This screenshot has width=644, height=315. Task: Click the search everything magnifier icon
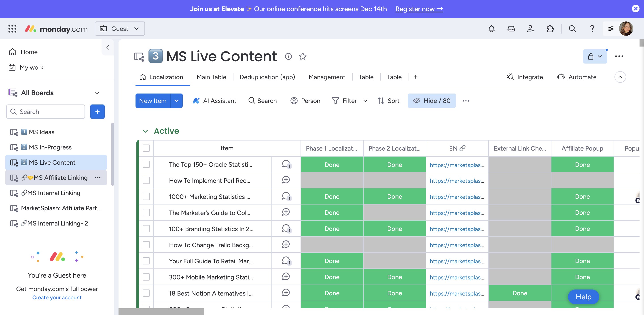point(572,29)
